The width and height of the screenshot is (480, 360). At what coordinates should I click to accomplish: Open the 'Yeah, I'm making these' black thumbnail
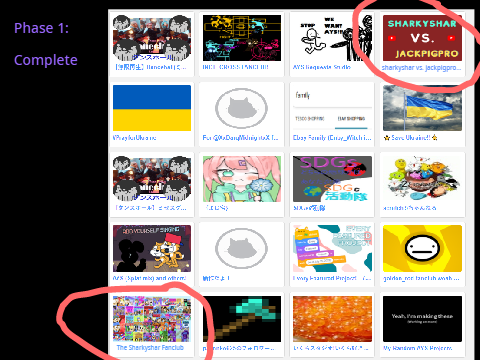pos(422,319)
